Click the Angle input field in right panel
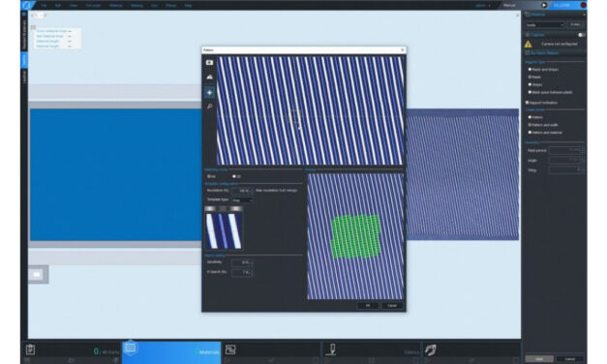This screenshot has height=364, width=607. click(566, 160)
